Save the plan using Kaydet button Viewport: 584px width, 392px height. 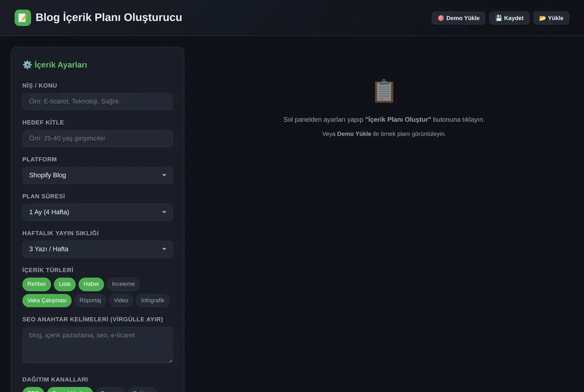tap(510, 18)
